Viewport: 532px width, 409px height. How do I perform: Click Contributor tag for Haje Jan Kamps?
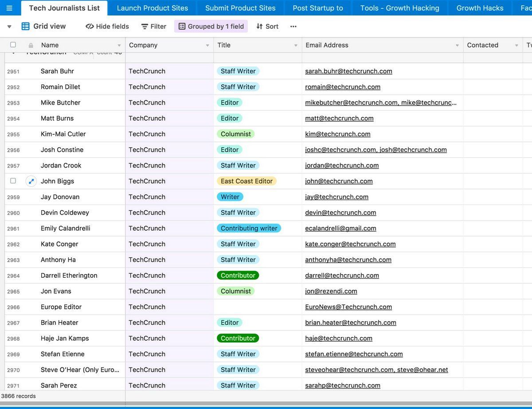tap(238, 338)
